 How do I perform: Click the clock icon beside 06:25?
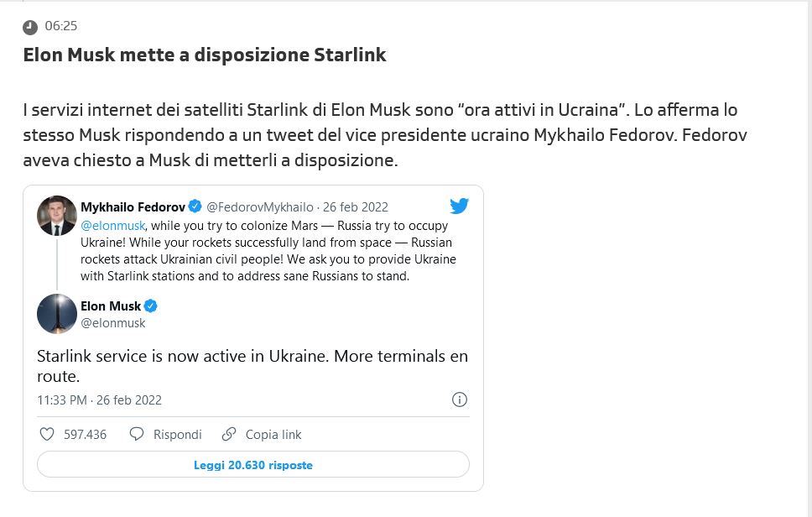click(x=30, y=27)
